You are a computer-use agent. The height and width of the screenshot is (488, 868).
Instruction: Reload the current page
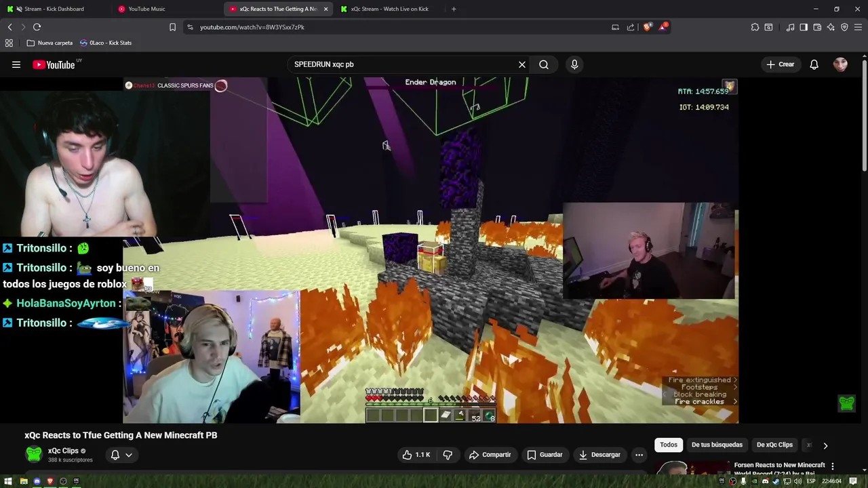(x=37, y=27)
